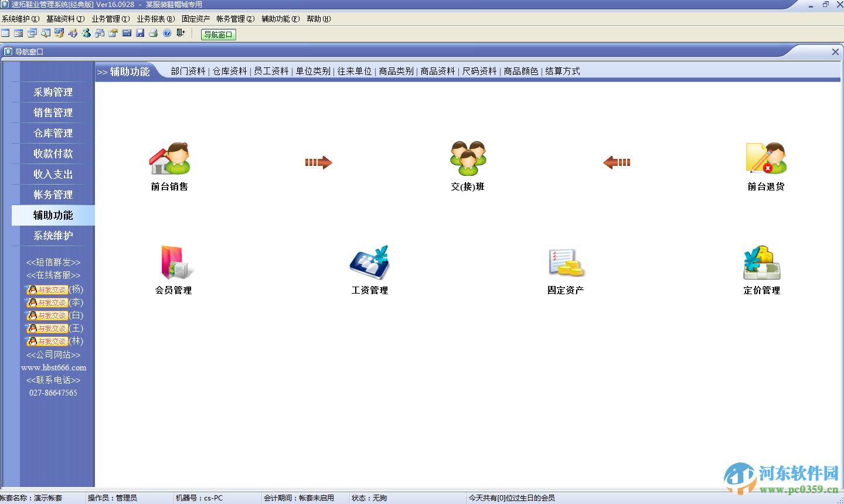844x504 pixels.
Task: Open the 商品类别 link
Action: pos(396,71)
